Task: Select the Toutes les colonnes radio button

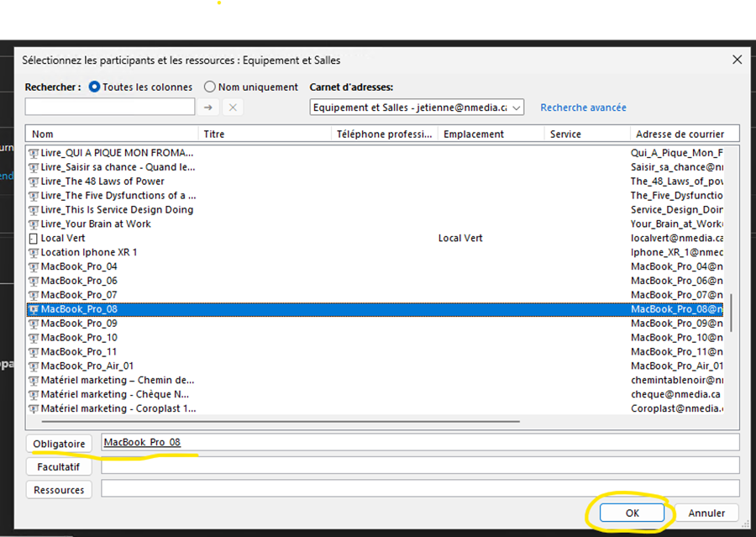Action: click(94, 87)
